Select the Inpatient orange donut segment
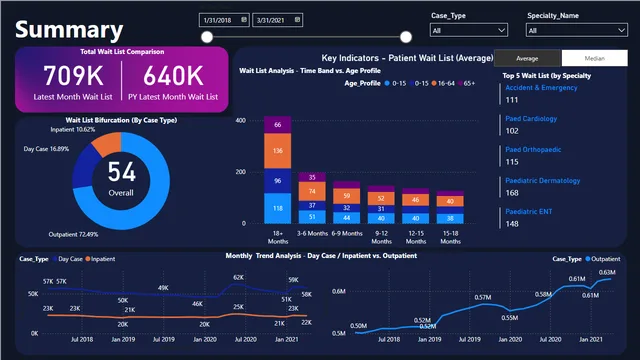The image size is (640, 360). [108, 144]
